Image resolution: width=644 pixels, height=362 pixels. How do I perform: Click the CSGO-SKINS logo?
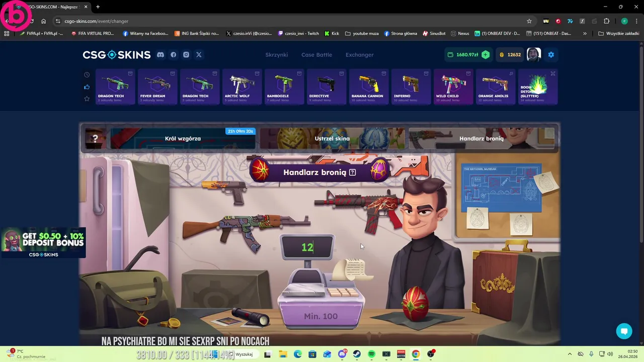point(117,55)
